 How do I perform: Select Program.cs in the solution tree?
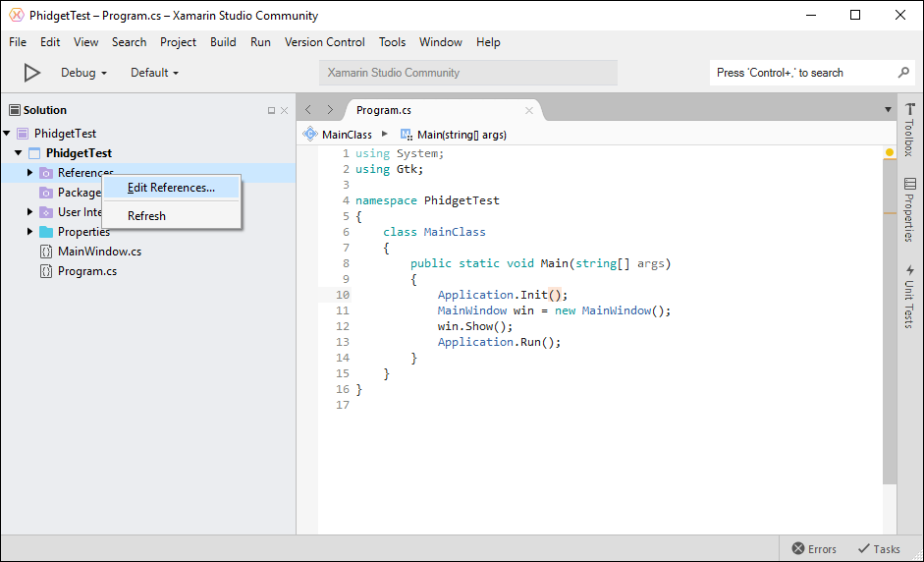87,271
